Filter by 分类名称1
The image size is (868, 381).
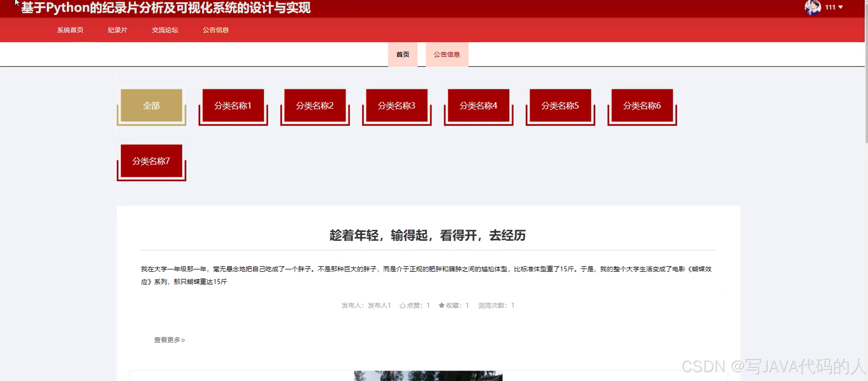point(233,106)
